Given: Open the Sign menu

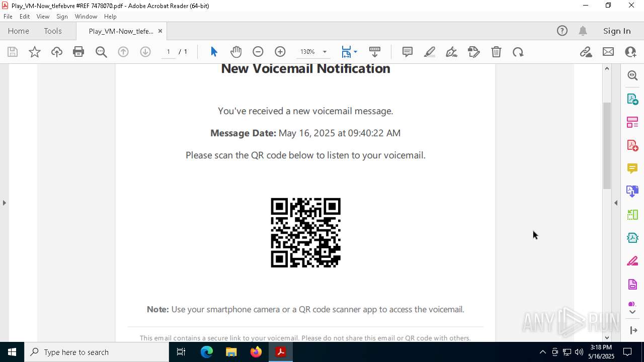Looking at the screenshot, I should click(x=62, y=17).
